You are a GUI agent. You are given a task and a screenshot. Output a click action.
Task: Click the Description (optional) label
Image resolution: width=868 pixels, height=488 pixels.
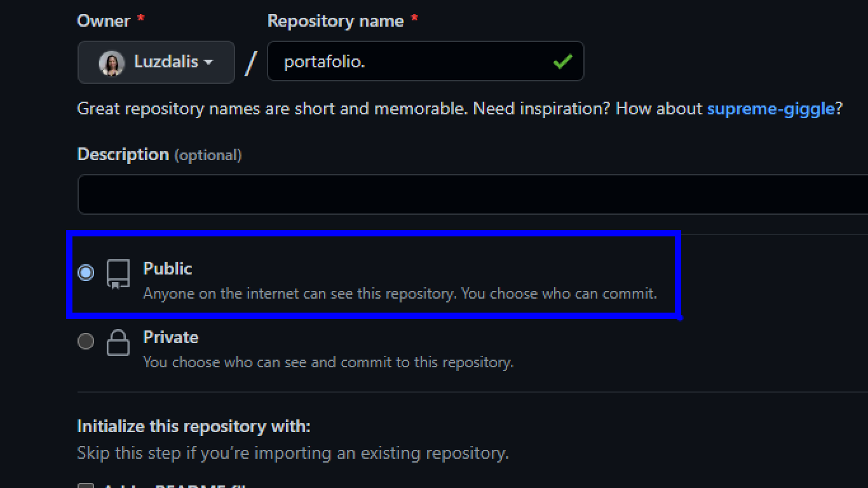tap(159, 154)
